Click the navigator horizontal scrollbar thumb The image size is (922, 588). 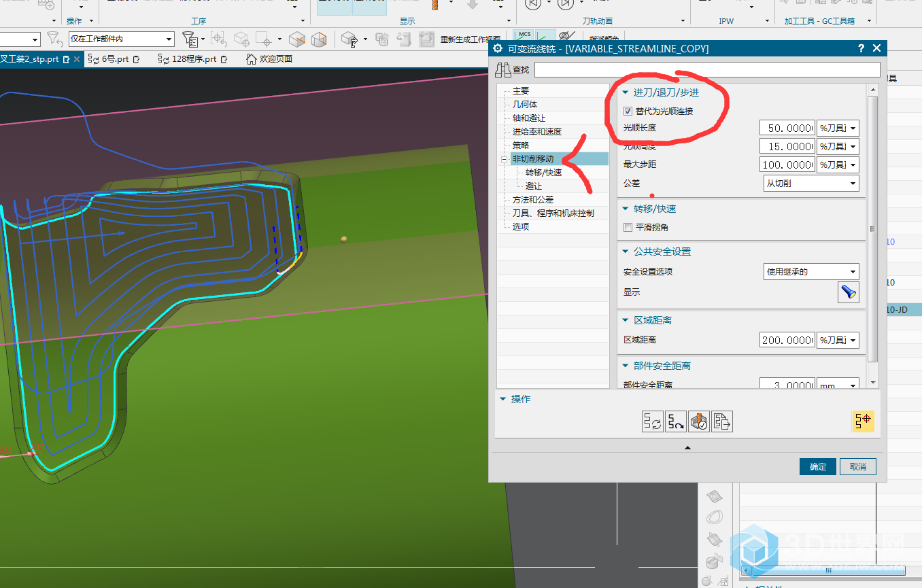pos(827,572)
